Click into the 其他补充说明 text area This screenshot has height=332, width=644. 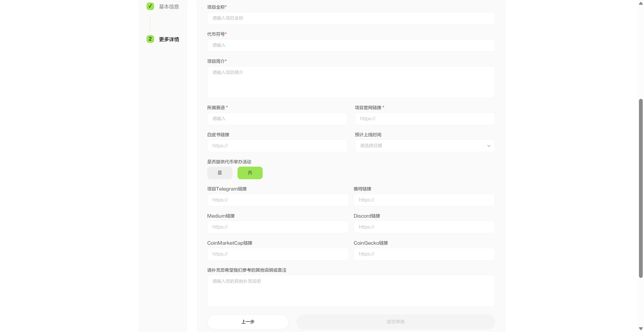[x=351, y=291]
